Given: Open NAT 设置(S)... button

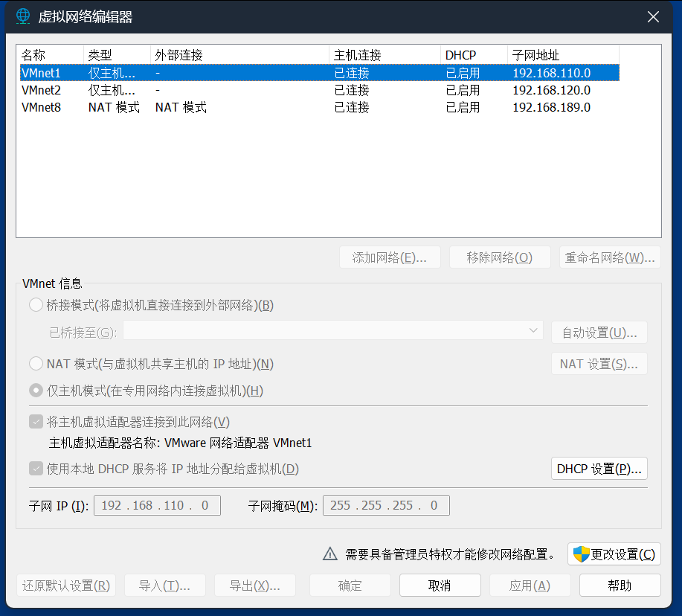Looking at the screenshot, I should point(599,364).
